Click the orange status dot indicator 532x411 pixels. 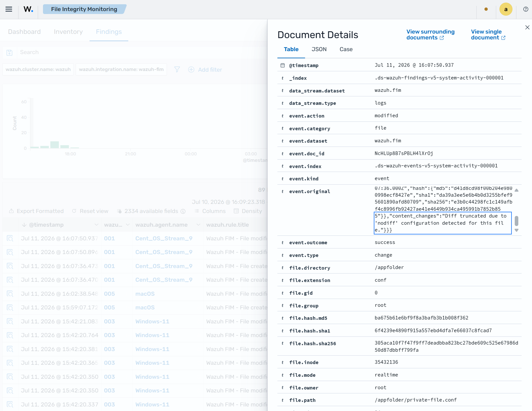point(486,9)
